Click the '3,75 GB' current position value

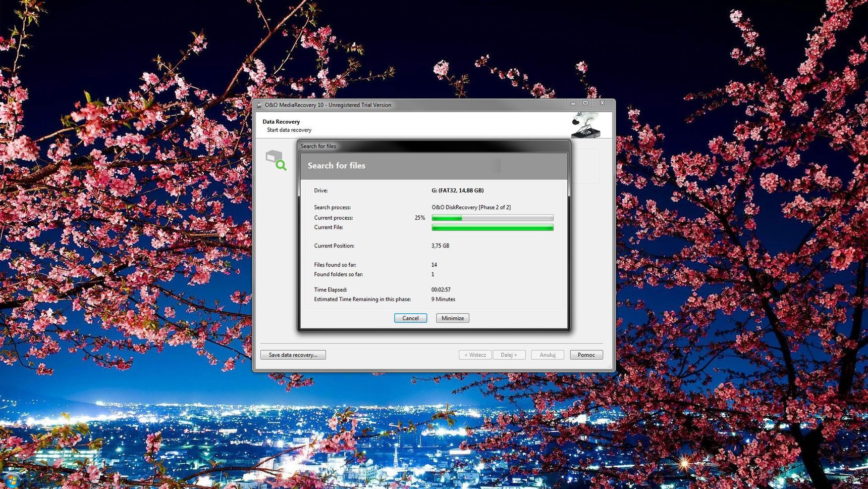[440, 246]
